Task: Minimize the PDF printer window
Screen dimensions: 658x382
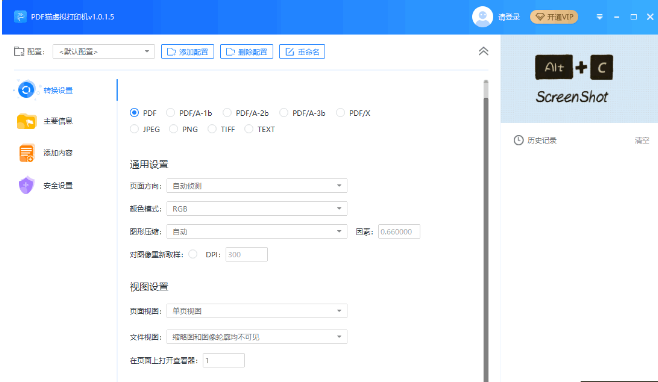Action: point(616,17)
